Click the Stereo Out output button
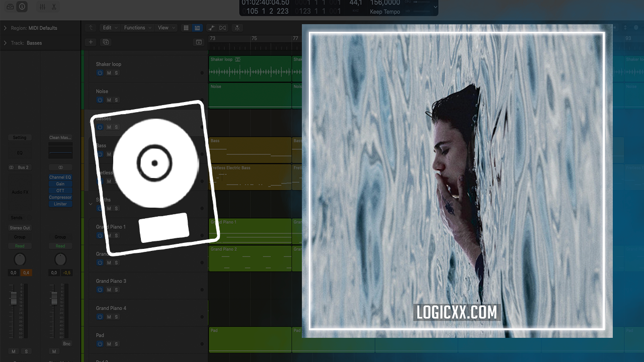644x362 pixels. pyautogui.click(x=20, y=228)
